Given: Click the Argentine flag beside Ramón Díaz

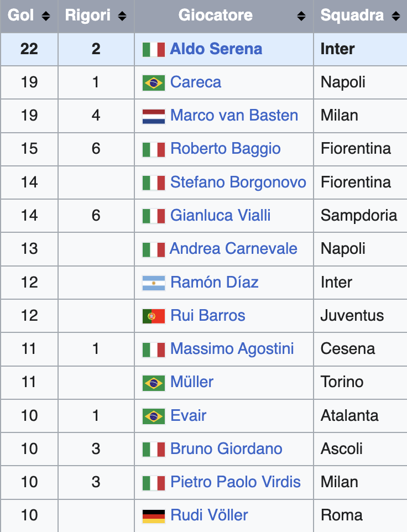Looking at the screenshot, I should [x=154, y=283].
